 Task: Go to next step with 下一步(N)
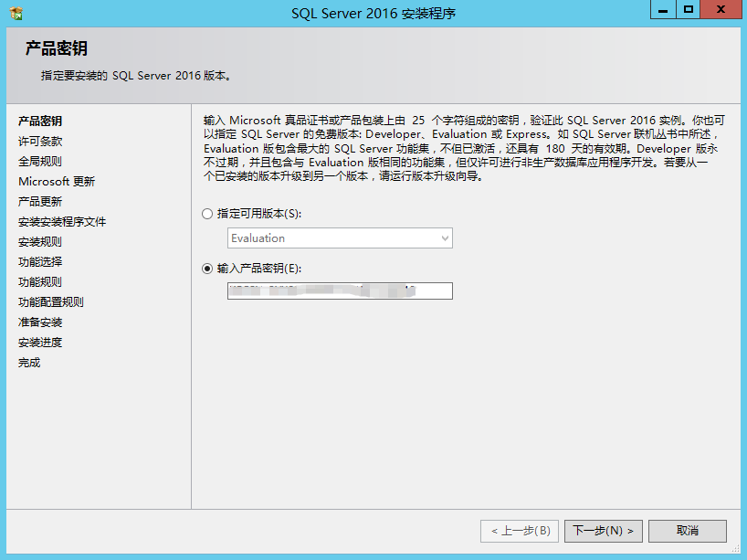click(x=603, y=531)
